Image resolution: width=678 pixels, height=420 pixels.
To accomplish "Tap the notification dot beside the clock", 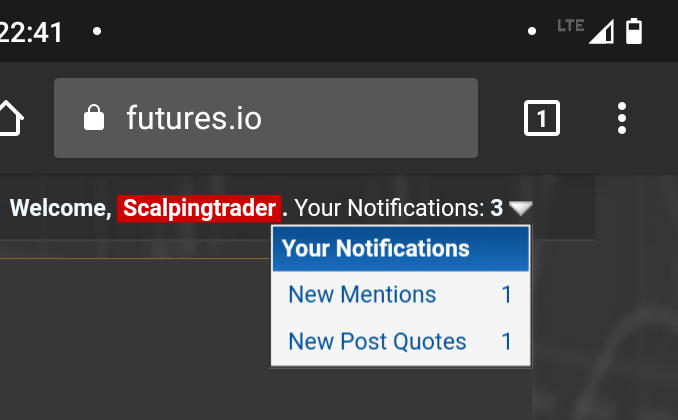I will pos(97,31).
